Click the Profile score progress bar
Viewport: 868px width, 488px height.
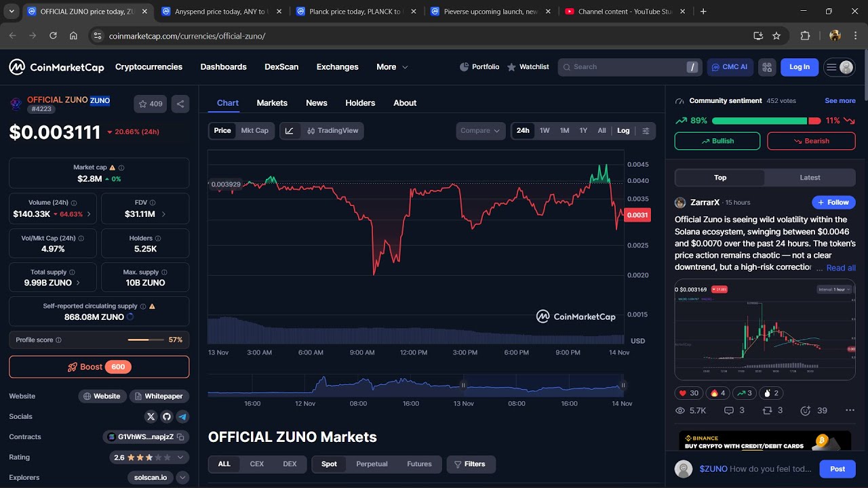[146, 340]
